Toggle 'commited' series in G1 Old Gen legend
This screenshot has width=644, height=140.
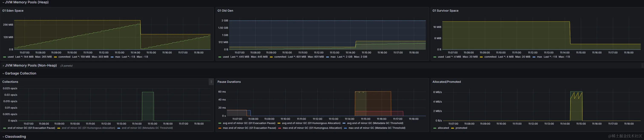(280, 57)
